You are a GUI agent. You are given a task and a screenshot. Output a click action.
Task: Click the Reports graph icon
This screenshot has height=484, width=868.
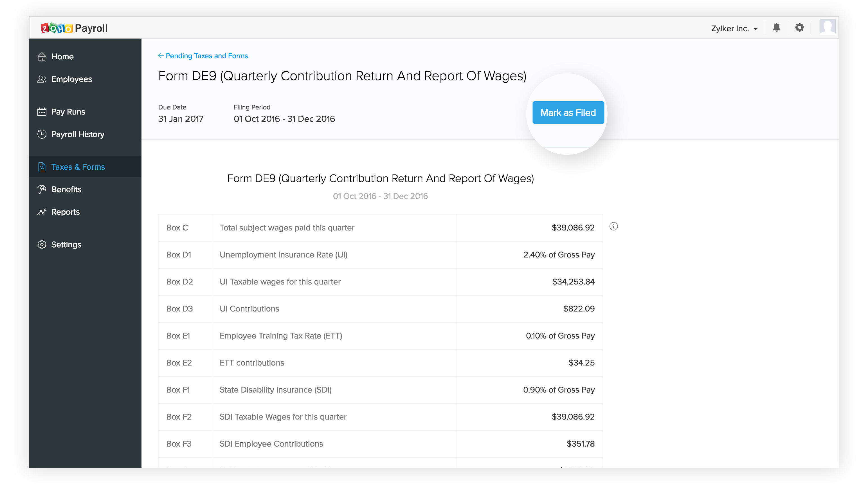[42, 212]
